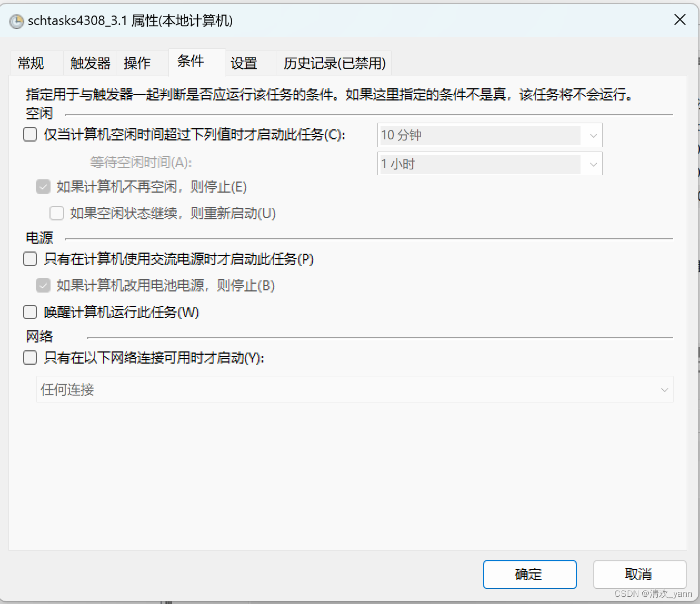Check 唤醒计算机运行此任务(W) option
This screenshot has width=700, height=604.
tap(30, 312)
